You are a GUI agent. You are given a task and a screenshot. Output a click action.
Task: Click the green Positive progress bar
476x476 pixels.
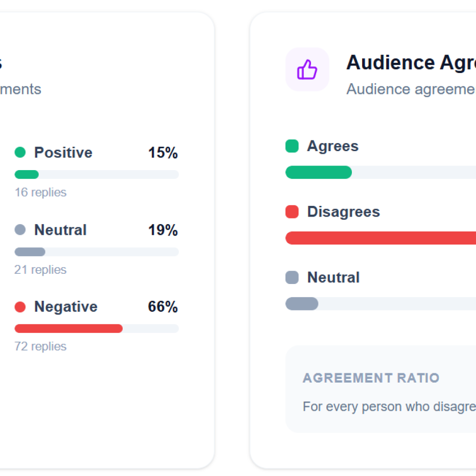click(x=97, y=175)
